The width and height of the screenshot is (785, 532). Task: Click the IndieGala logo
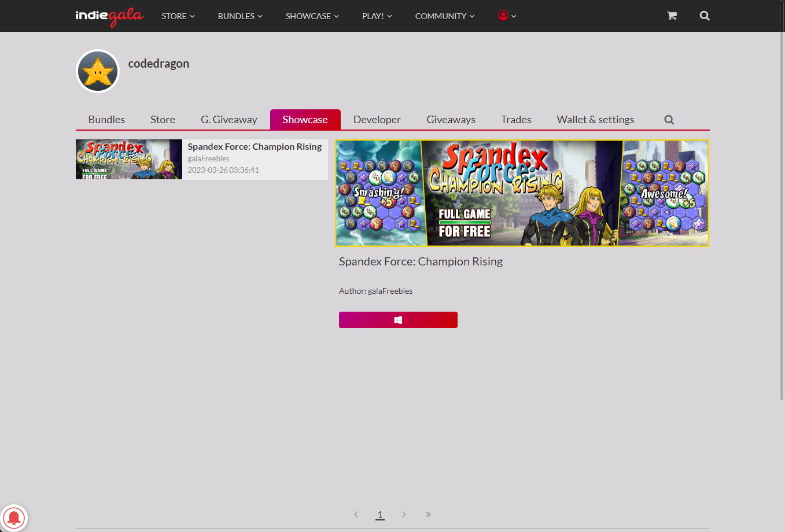pos(109,16)
